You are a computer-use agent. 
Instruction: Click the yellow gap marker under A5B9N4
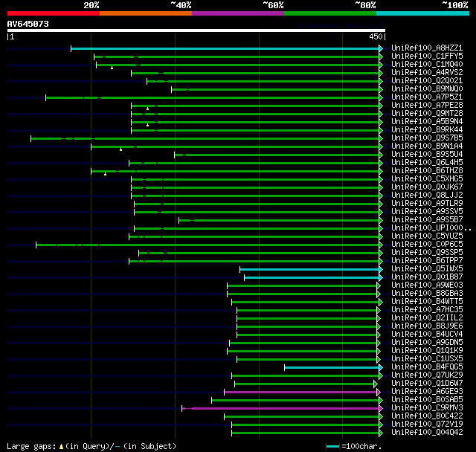[147, 125]
